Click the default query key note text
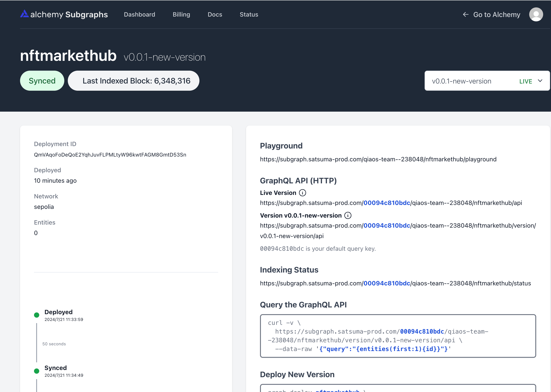The width and height of the screenshot is (551, 392). tap(318, 249)
